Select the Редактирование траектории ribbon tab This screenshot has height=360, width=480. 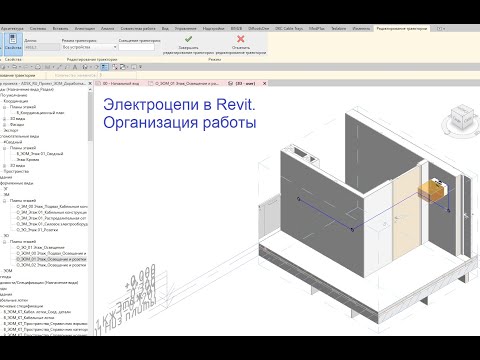pyautogui.click(x=401, y=29)
